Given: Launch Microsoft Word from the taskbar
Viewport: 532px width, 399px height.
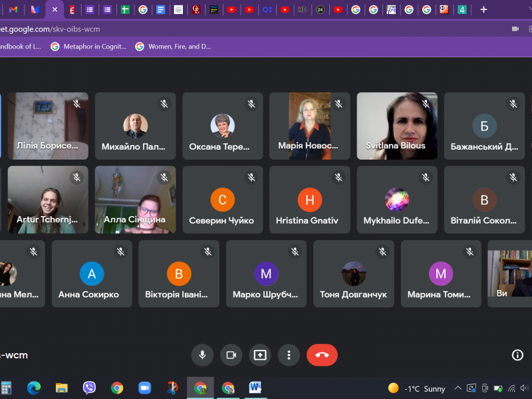Looking at the screenshot, I should [x=255, y=388].
